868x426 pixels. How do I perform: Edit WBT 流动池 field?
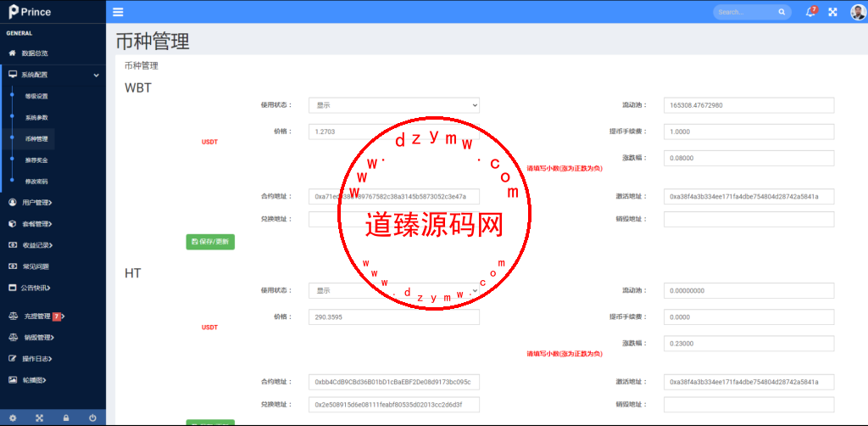tap(749, 104)
